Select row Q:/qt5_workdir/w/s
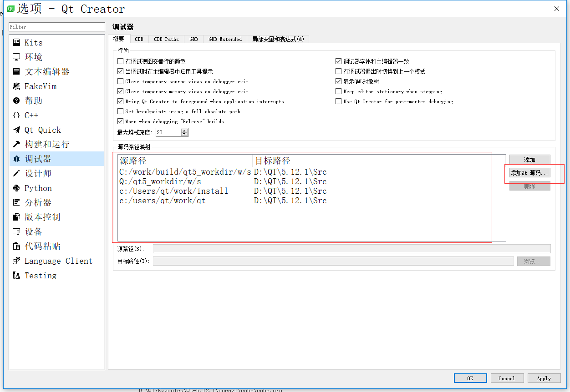Viewport: 570px width, 392px height. (311, 181)
